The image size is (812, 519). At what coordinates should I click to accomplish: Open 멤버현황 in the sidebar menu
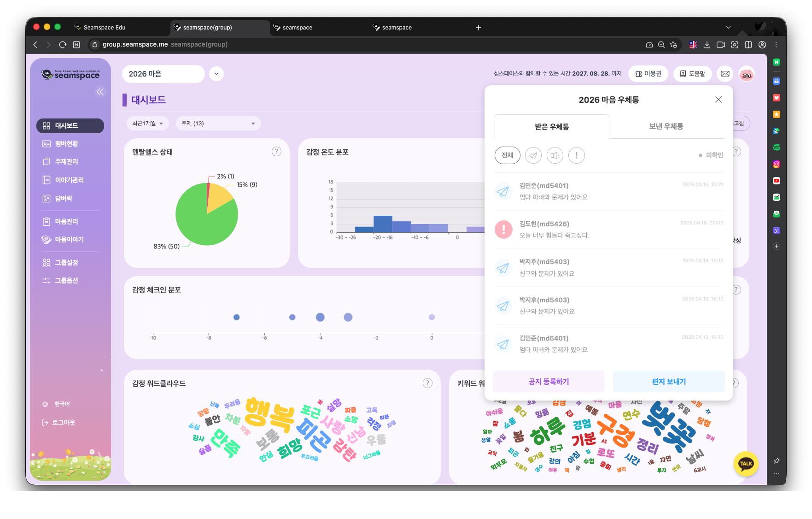tap(67, 144)
